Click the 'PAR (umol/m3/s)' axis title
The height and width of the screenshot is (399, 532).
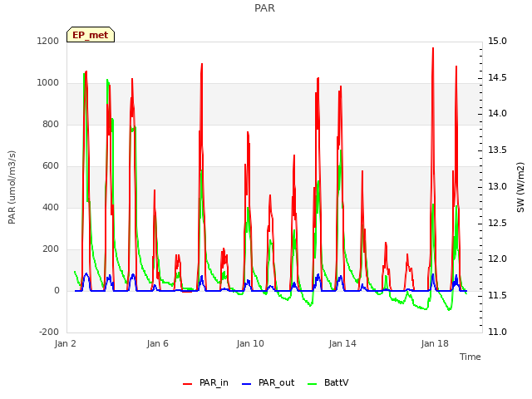pos(12,187)
